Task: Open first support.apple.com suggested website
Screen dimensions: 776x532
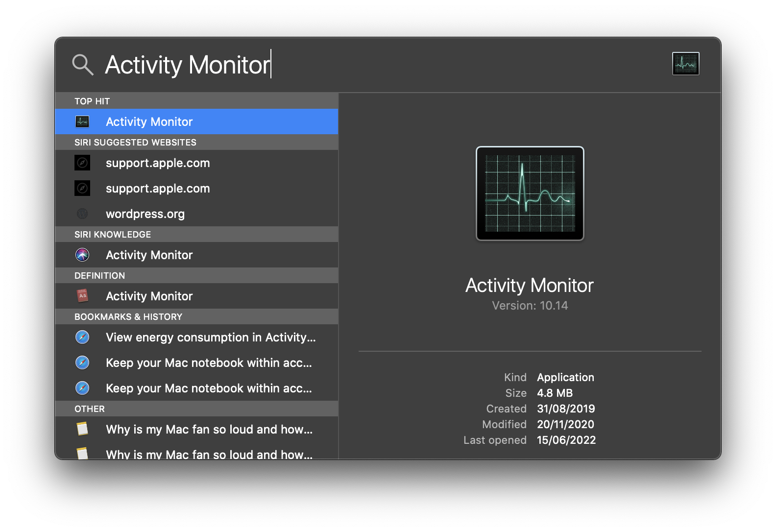Action: (x=196, y=163)
